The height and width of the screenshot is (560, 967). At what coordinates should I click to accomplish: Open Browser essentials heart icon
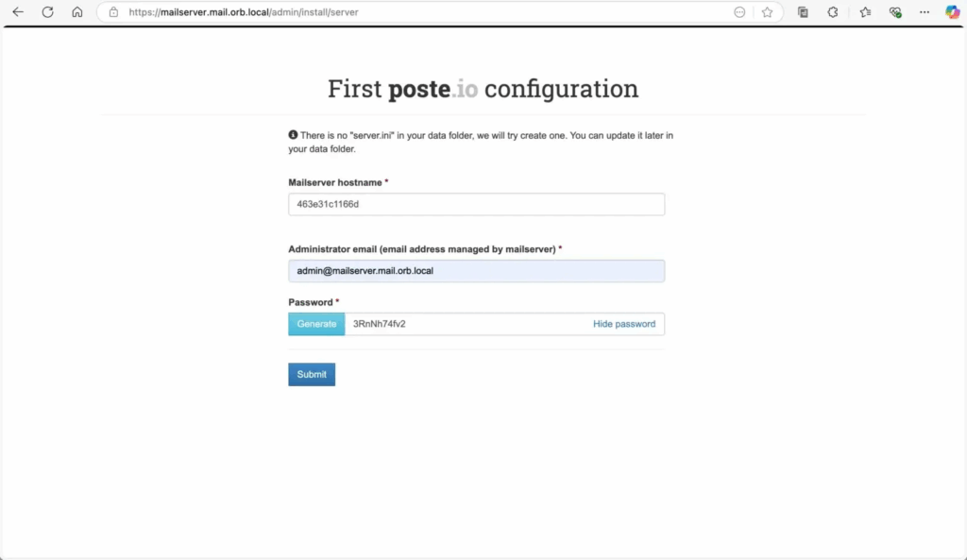895,12
